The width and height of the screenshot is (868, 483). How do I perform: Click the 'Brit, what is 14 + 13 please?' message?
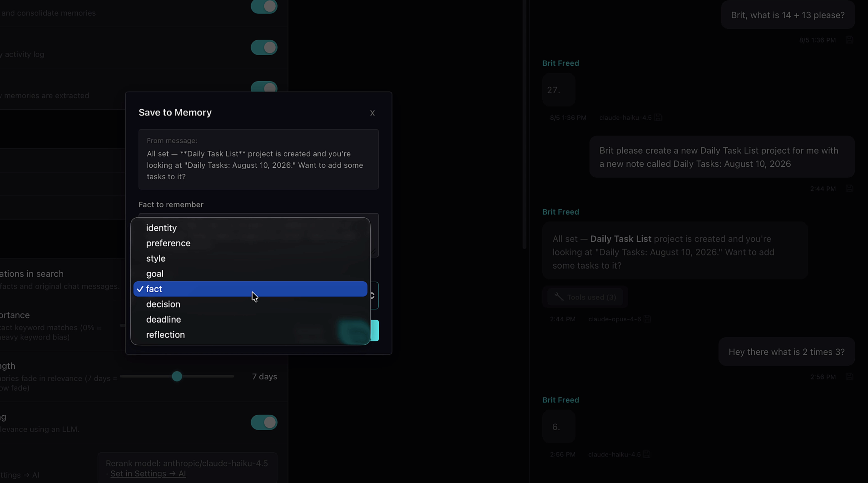coord(787,15)
